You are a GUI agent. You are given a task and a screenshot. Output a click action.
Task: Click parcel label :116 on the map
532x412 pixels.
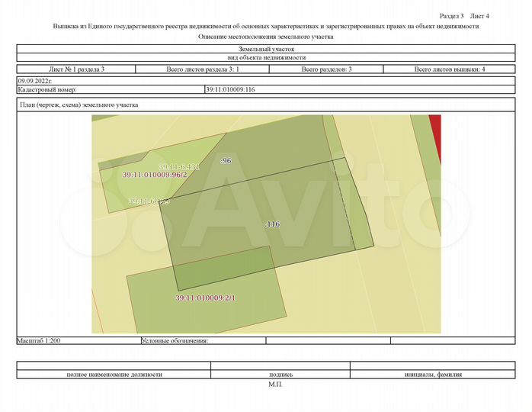tap(272, 224)
